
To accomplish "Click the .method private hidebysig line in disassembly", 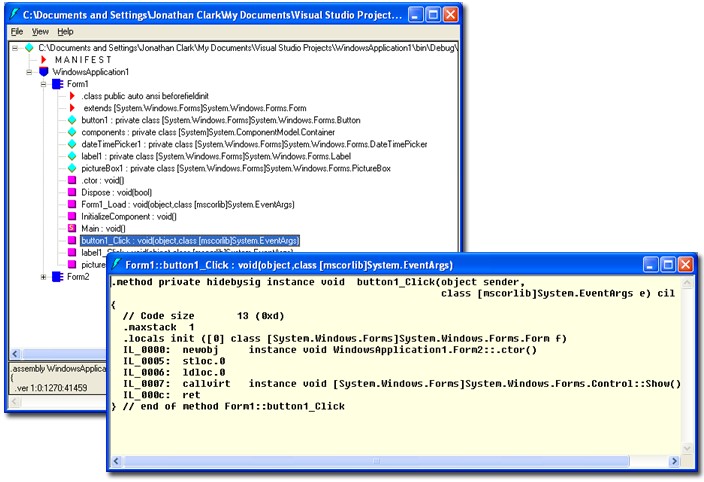I will tap(318, 282).
